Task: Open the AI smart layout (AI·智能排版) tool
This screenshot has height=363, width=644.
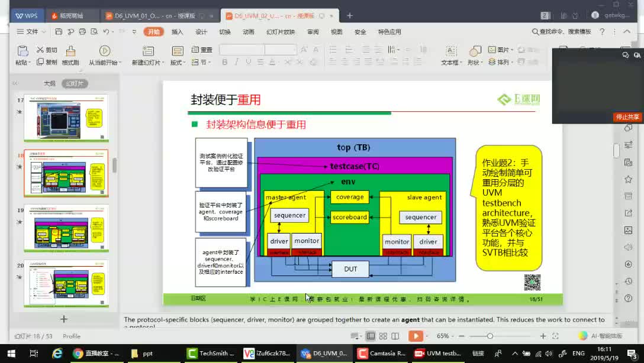Action: (x=600, y=336)
